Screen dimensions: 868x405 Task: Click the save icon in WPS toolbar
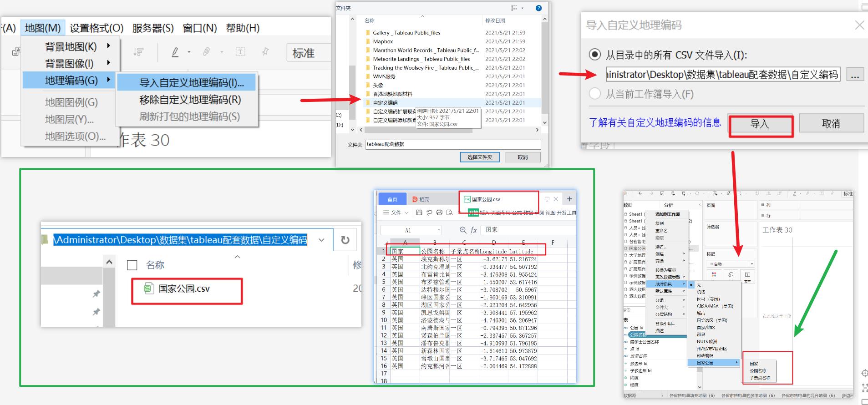click(419, 213)
